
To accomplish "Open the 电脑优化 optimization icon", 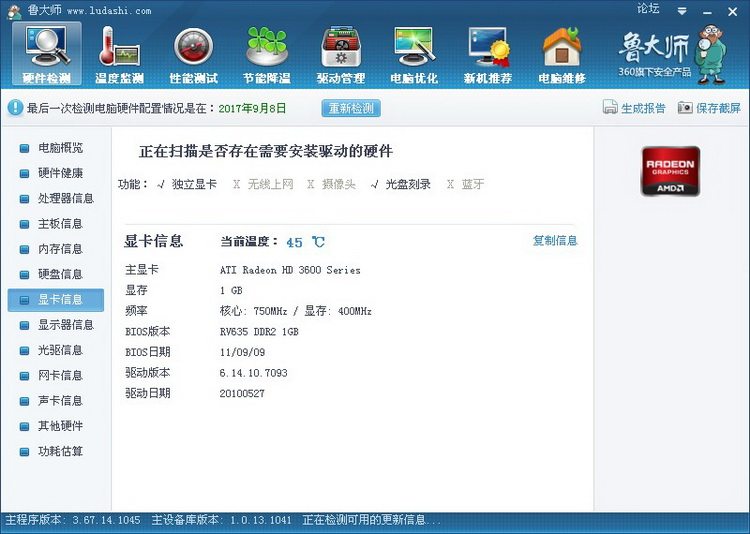I will 414,54.
